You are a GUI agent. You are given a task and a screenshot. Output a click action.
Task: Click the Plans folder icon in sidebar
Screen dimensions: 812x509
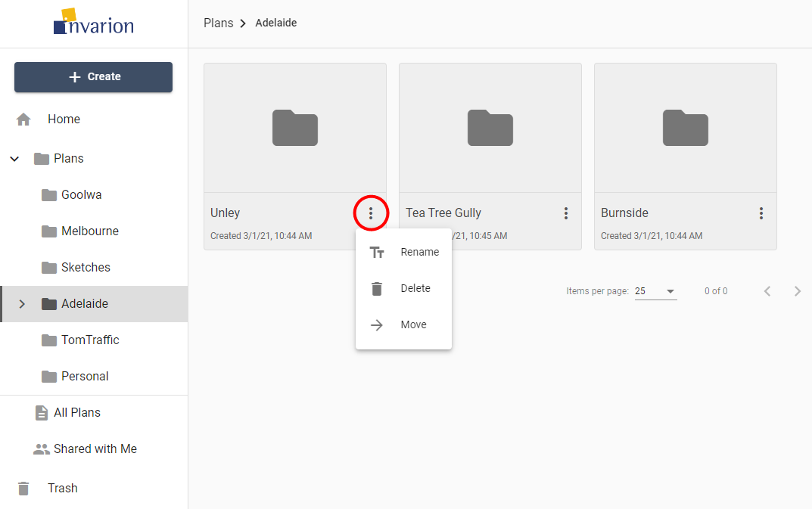tap(42, 158)
